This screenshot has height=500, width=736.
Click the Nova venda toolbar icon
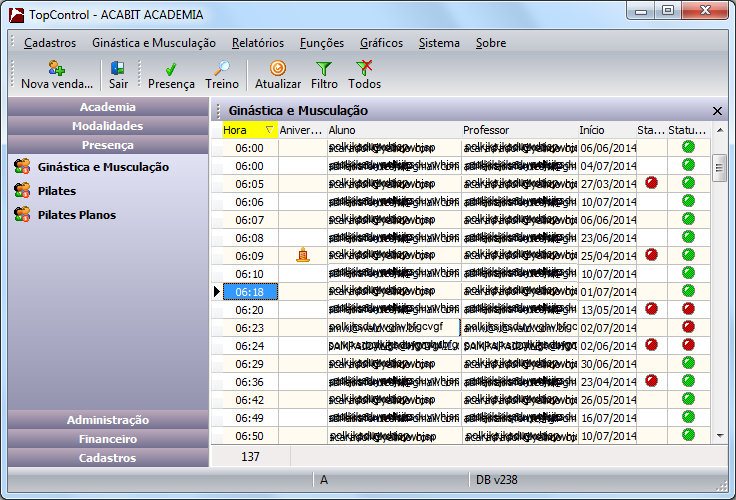(57, 68)
